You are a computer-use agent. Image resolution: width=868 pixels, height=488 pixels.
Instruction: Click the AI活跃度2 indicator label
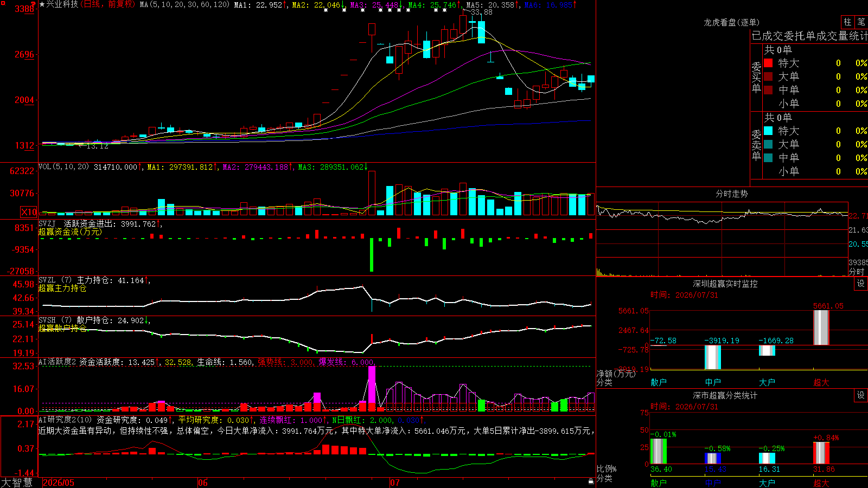coord(58,362)
